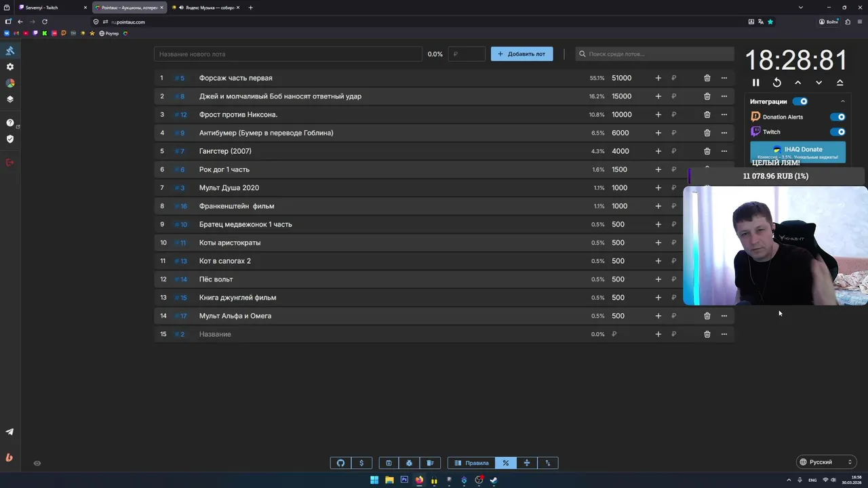Image resolution: width=868 pixels, height=488 pixels.
Task: Click the bug report icon in bottom toolbar
Action: pyautogui.click(x=410, y=463)
